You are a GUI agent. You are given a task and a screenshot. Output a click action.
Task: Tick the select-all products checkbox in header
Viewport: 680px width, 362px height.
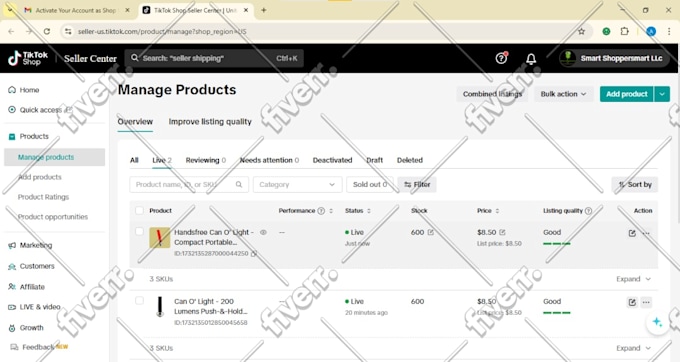pos(139,211)
